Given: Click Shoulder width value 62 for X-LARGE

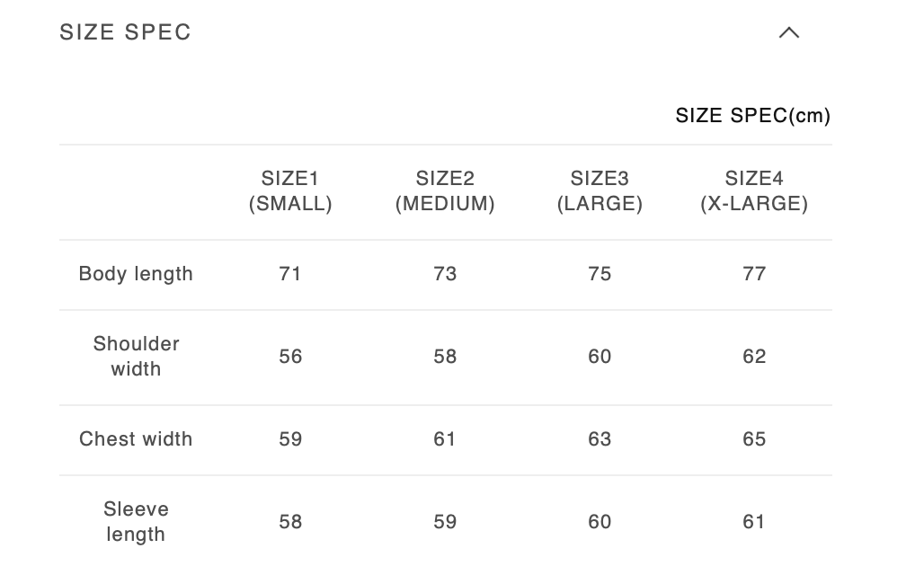Looking at the screenshot, I should tap(754, 357).
